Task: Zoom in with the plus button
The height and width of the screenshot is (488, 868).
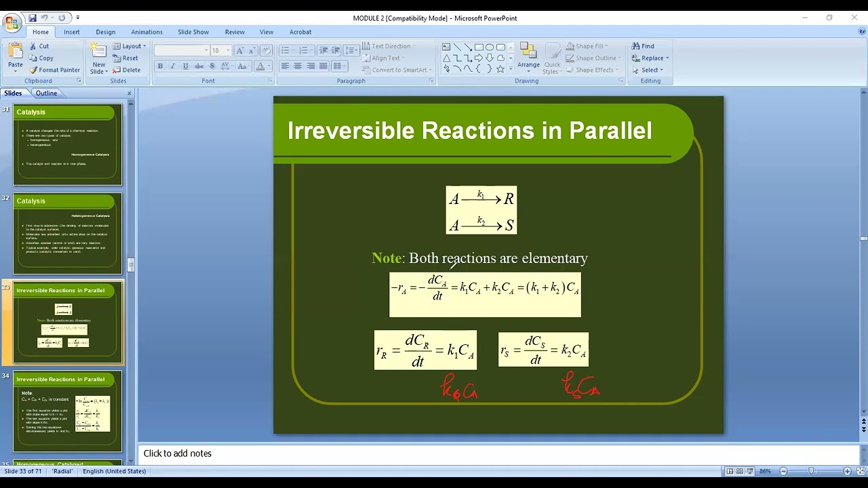Action: tap(847, 471)
